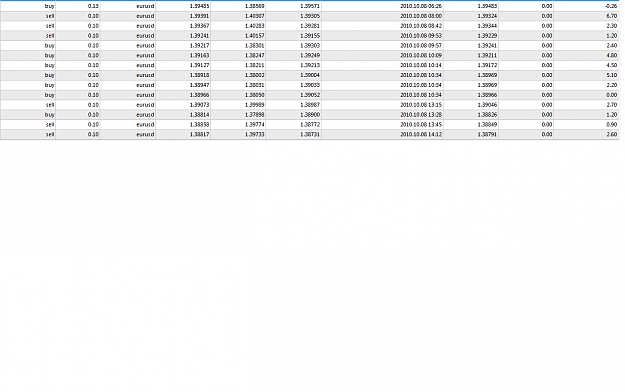Click the take profit value 1.38900
This screenshot has width=625, height=392.
310,114
